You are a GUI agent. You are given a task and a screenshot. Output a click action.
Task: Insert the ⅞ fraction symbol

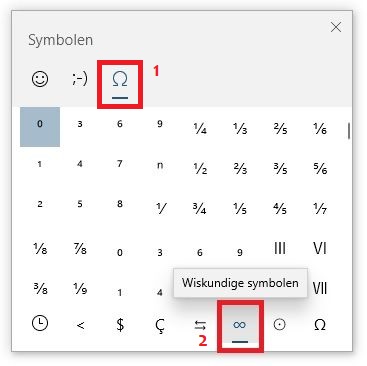point(80,248)
